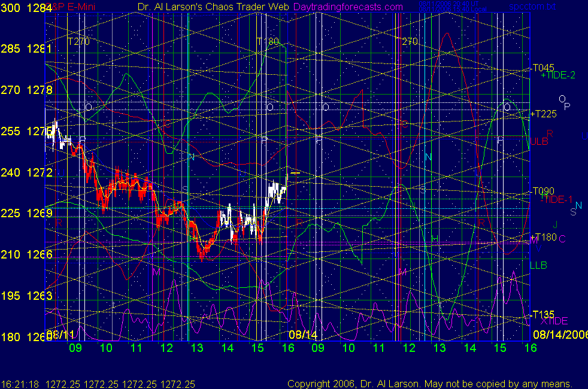Click the '270 1278' price axis label
The image size is (588, 389).
[x=26, y=90]
